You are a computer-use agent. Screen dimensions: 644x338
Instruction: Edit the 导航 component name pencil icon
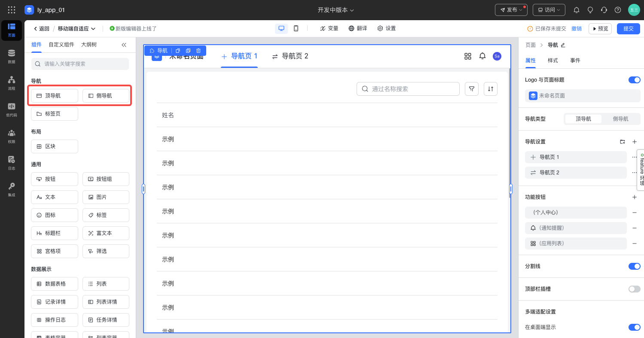click(563, 45)
